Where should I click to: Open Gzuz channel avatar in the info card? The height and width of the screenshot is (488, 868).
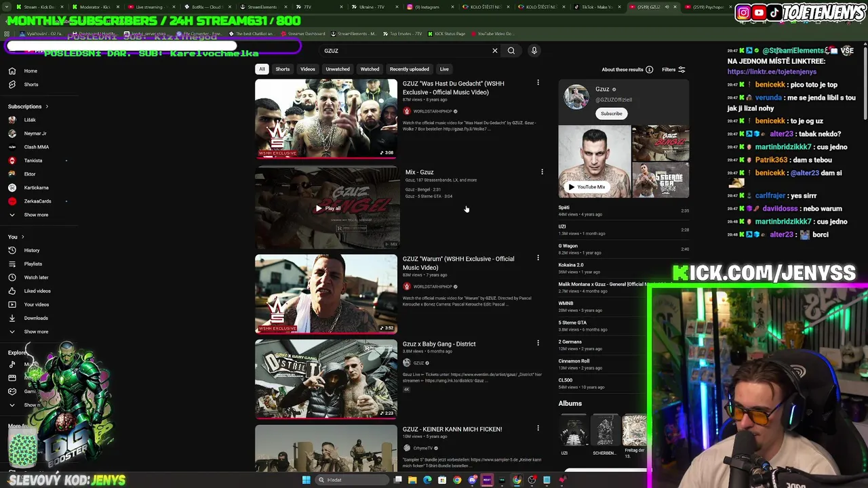[x=576, y=96]
